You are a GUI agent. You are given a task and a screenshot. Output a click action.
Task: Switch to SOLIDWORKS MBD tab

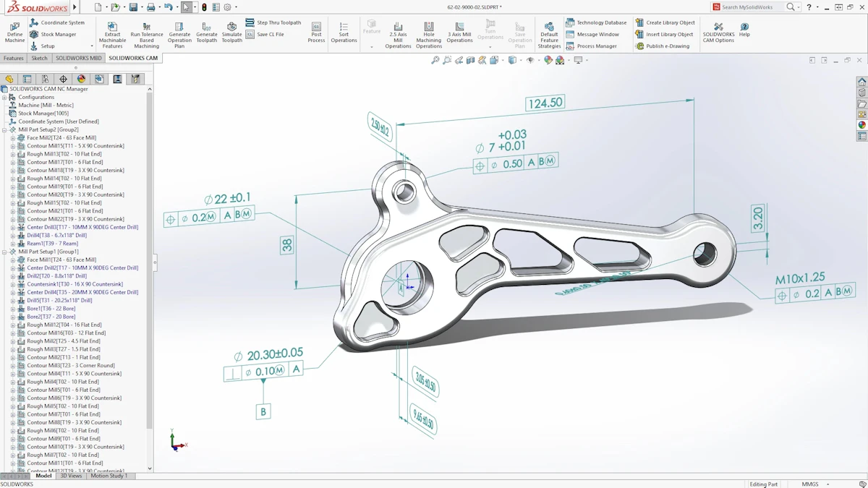pos(79,58)
